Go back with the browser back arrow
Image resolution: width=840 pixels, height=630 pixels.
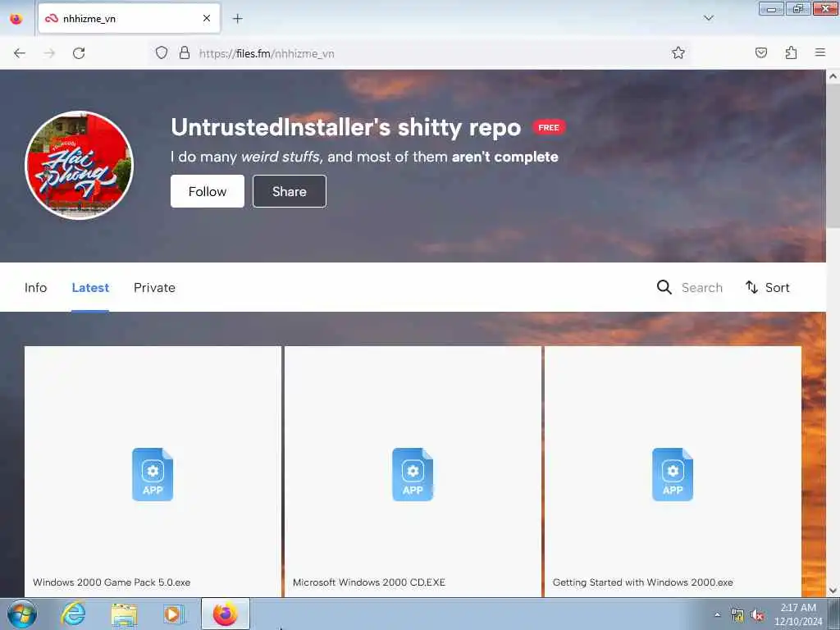pos(20,53)
